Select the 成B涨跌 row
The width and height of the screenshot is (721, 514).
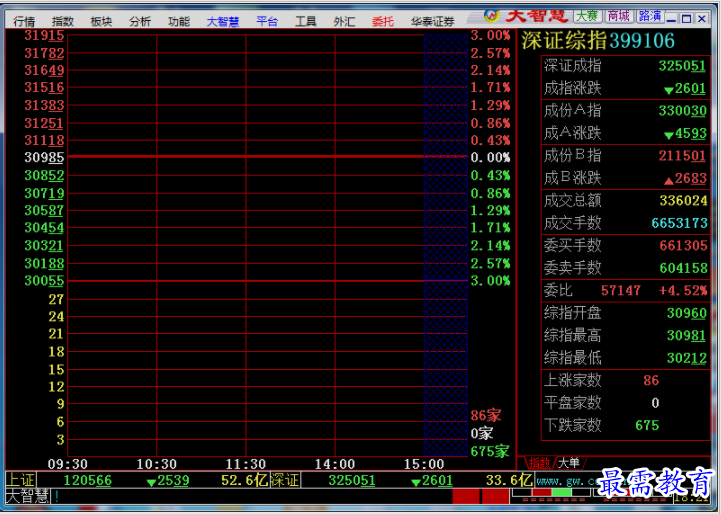(x=625, y=178)
